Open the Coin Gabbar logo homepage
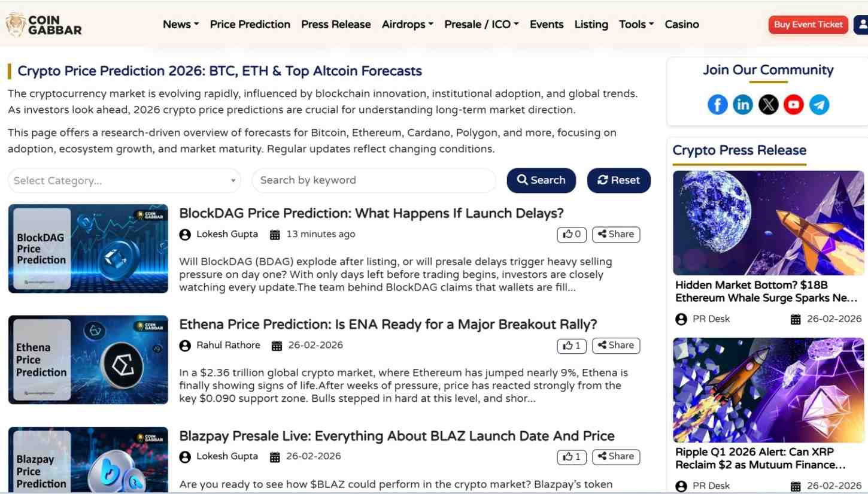The height and width of the screenshot is (494, 868). tap(44, 25)
